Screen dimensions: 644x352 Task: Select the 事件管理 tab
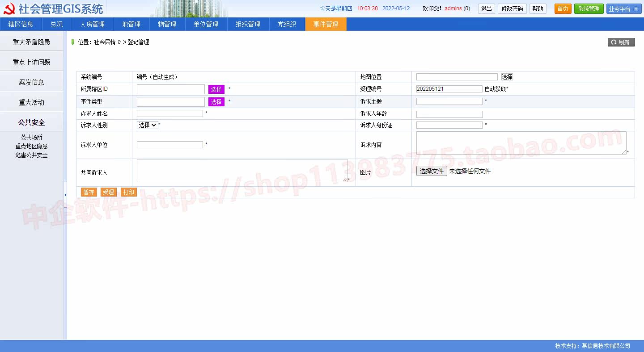coord(326,24)
